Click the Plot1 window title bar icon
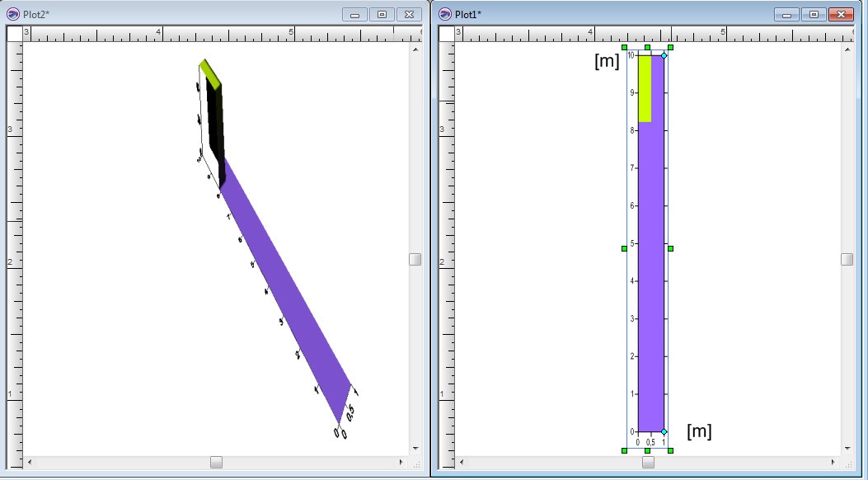 pos(445,14)
